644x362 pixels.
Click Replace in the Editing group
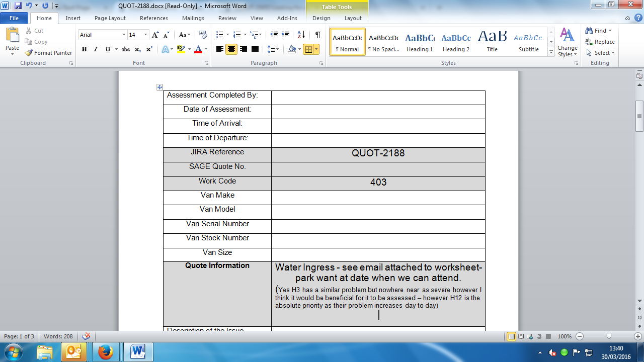click(x=600, y=42)
